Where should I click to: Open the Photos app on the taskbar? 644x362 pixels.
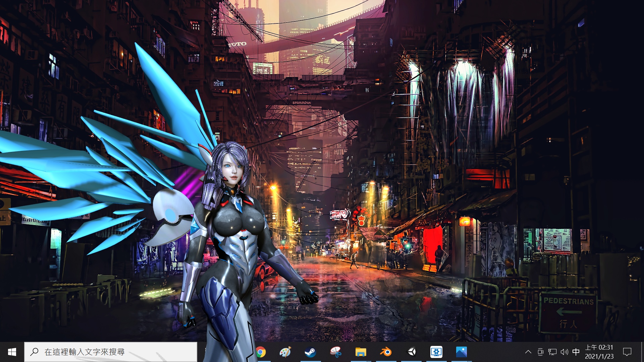click(x=462, y=352)
